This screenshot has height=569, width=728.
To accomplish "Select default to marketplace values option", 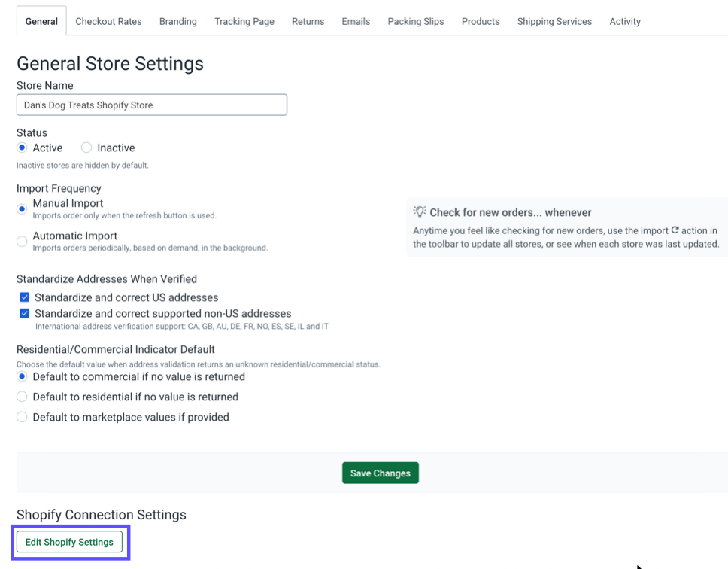I will (x=22, y=416).
